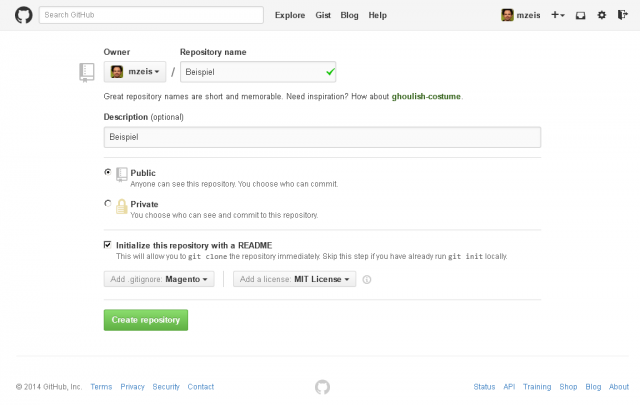Click the Create repository button
Screen dimensions: 640x405
pyautogui.click(x=146, y=320)
